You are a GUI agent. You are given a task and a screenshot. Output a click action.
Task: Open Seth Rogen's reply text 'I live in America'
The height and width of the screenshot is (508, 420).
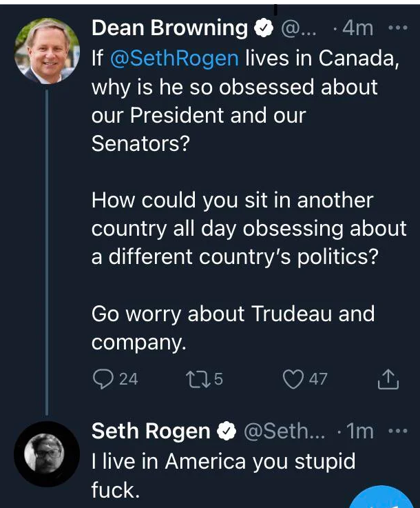click(x=224, y=460)
